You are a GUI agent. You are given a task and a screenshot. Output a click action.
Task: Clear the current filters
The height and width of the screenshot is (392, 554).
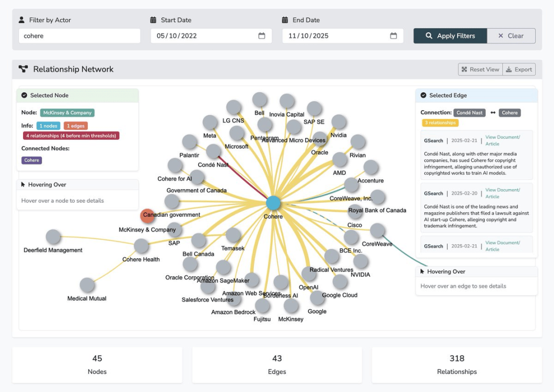coord(511,36)
